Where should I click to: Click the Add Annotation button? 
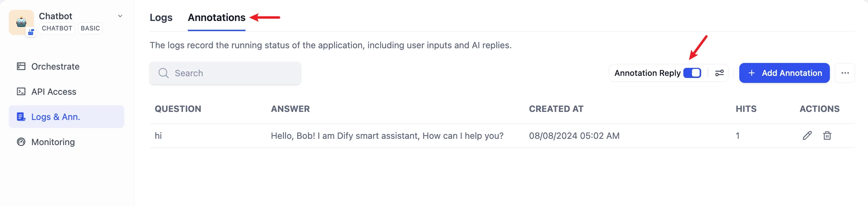pyautogui.click(x=784, y=73)
